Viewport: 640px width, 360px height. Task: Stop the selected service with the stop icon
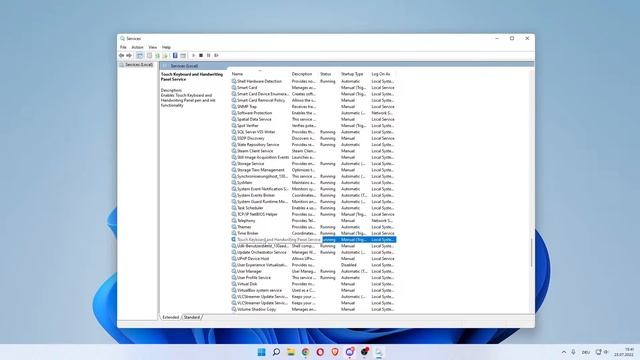coord(201,56)
